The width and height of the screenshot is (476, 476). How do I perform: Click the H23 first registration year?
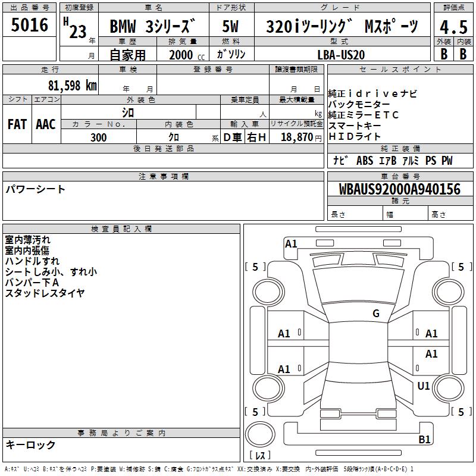[x=76, y=28]
